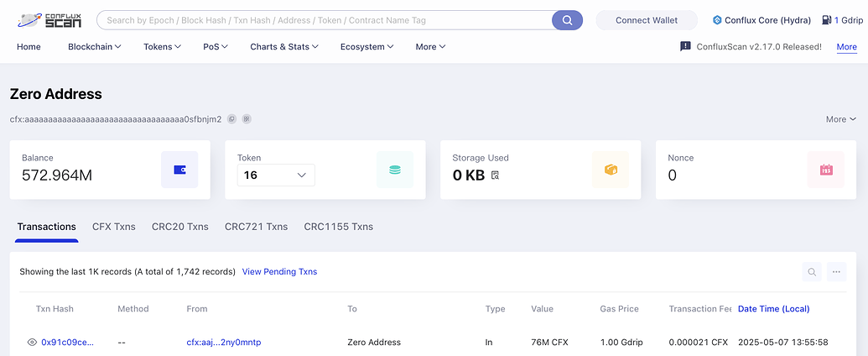Toggle eye icon for transaction 0x91c09ce
Image resolution: width=868 pixels, height=356 pixels.
[32, 342]
